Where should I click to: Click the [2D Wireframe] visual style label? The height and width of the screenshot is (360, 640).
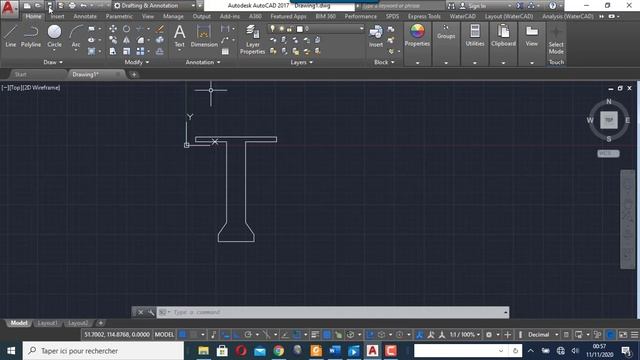coord(43,87)
